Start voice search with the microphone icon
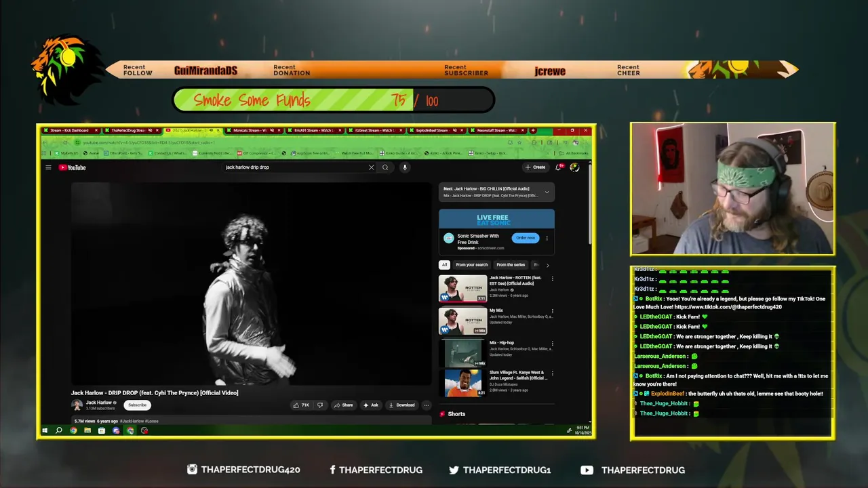Screen dimensions: 868x488 [x=404, y=167]
